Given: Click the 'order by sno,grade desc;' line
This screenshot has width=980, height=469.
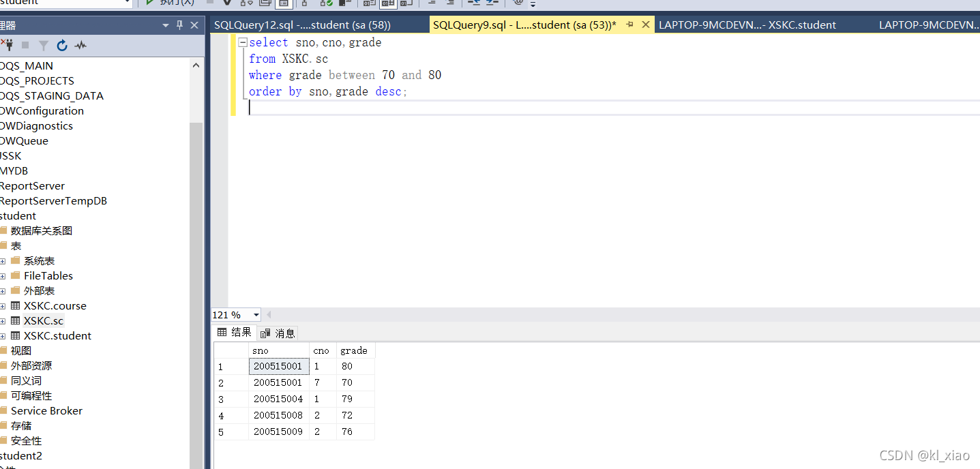Looking at the screenshot, I should pyautogui.click(x=328, y=91).
